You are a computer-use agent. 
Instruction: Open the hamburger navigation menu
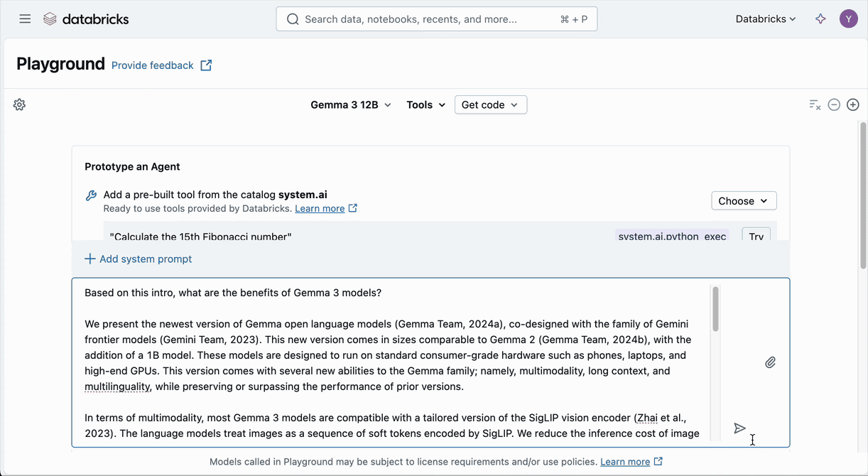[25, 19]
